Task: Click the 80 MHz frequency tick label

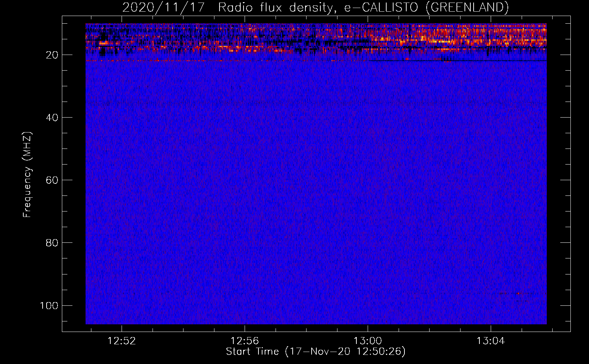Action: click(x=52, y=243)
